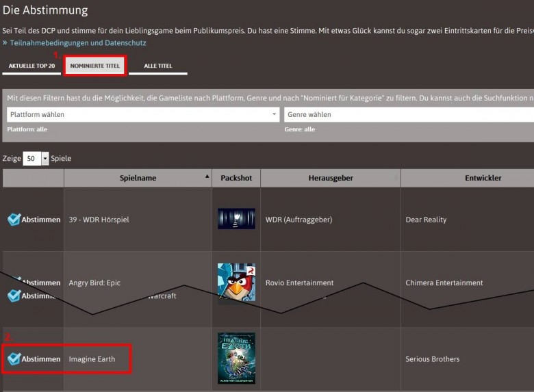Image resolution: width=534 pixels, height=392 pixels.
Task: Sort table by Herausgeber column
Action: tap(331, 178)
